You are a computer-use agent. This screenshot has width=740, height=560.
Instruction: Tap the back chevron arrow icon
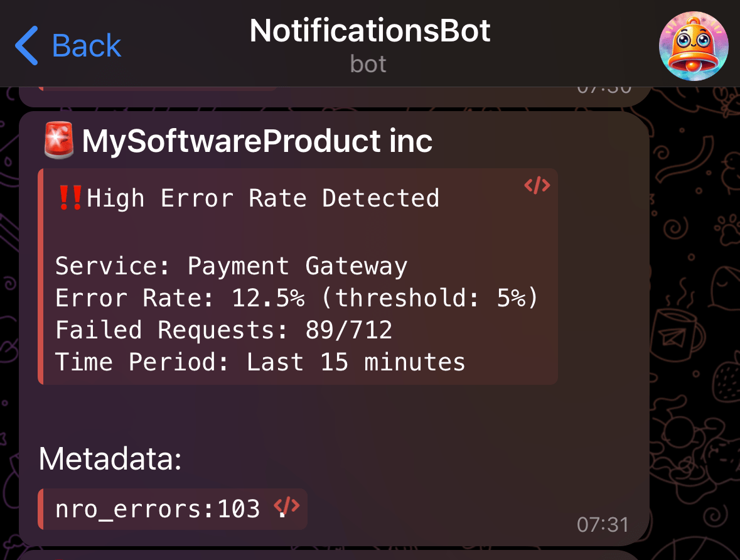pyautogui.click(x=24, y=45)
